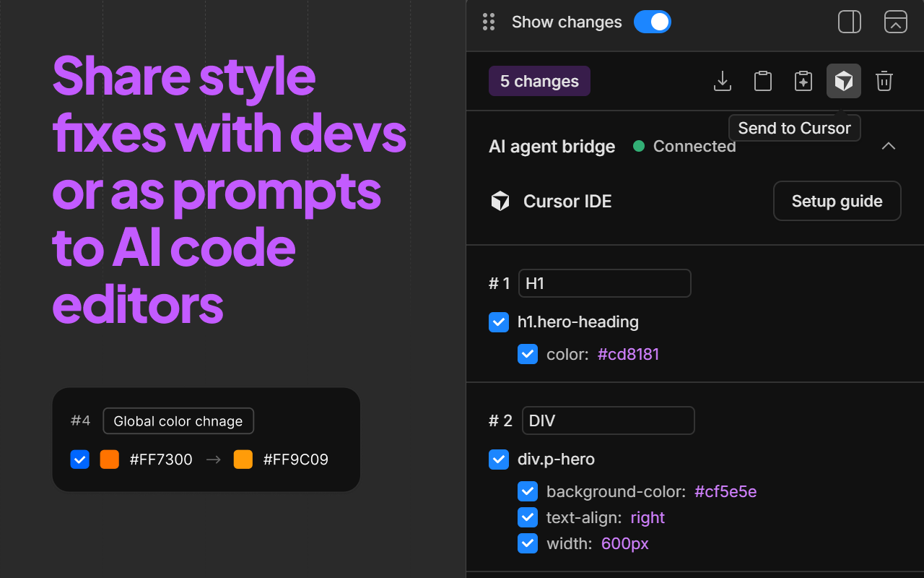Edit the H1 label input field
This screenshot has height=578, width=924.
pyautogui.click(x=605, y=283)
